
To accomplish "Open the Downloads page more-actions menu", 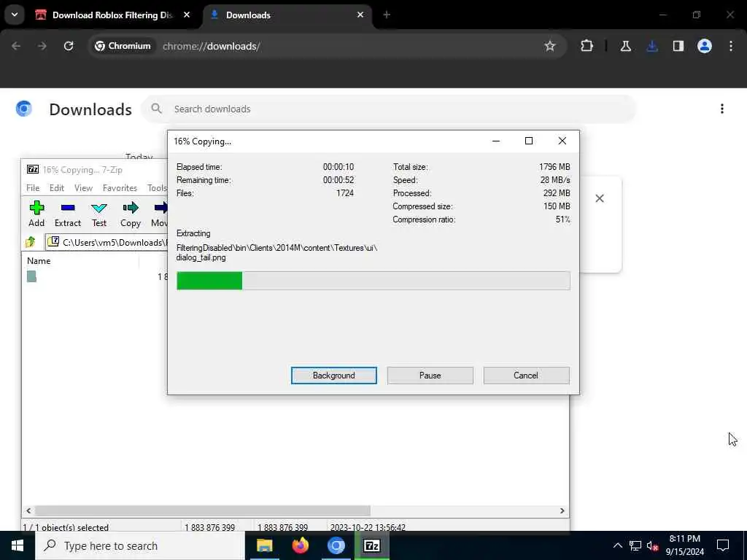I will [x=722, y=109].
